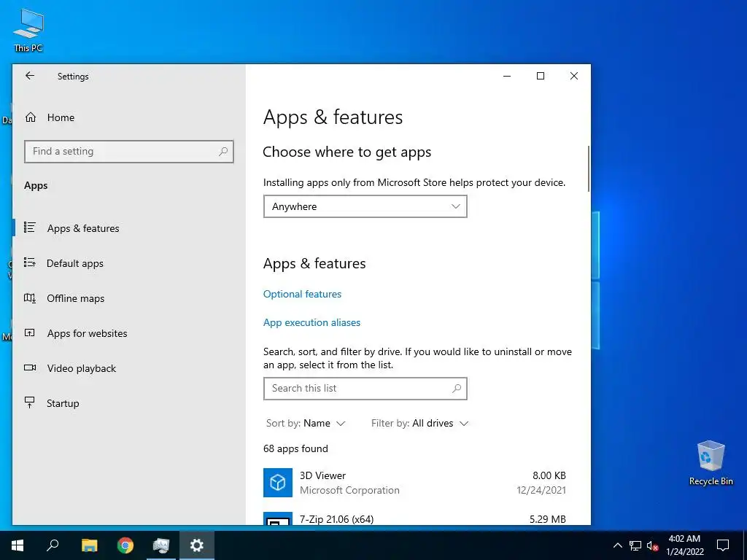Select 7-Zip 21.06 (x64) entry
The height and width of the screenshot is (560, 747).
(x=414, y=518)
